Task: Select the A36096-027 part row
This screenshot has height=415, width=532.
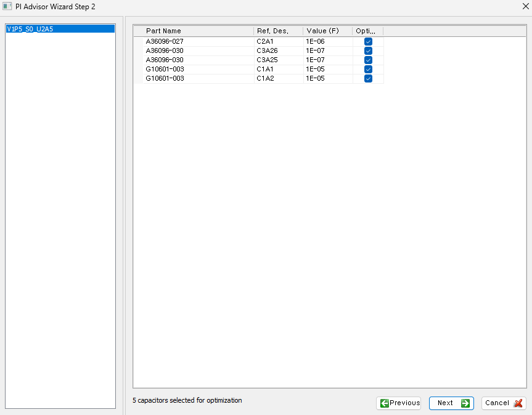Action: point(165,41)
